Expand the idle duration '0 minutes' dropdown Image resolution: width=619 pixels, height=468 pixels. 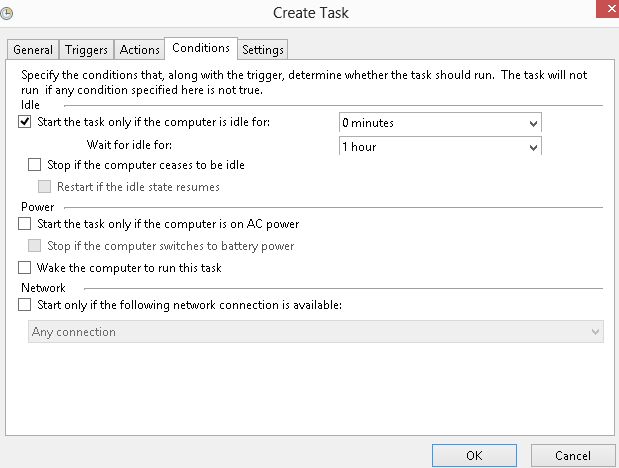click(532, 123)
